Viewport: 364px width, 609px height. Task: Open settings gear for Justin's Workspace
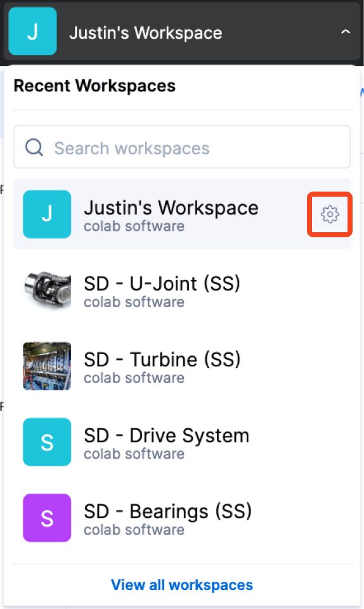click(330, 214)
